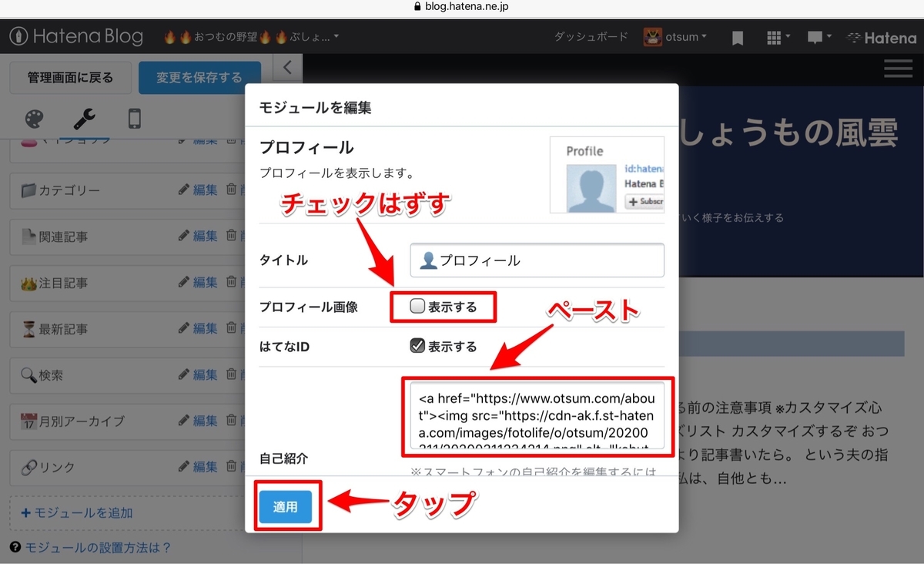Click モジュールを追加 link
The width and height of the screenshot is (924, 564).
point(77,512)
